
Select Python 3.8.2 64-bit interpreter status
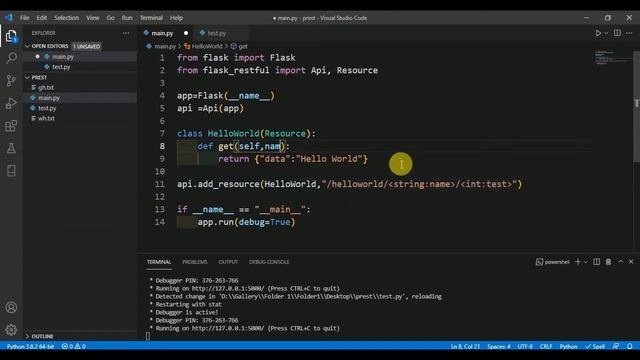tap(30, 347)
